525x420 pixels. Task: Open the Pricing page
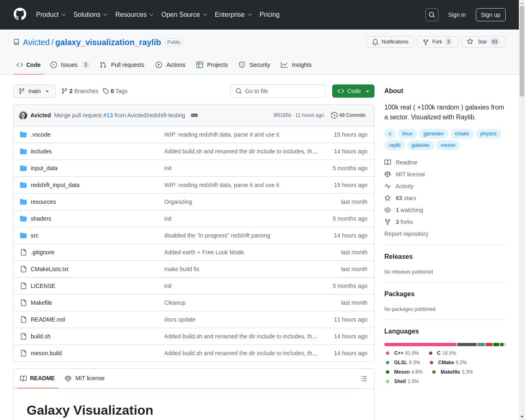[x=269, y=15]
